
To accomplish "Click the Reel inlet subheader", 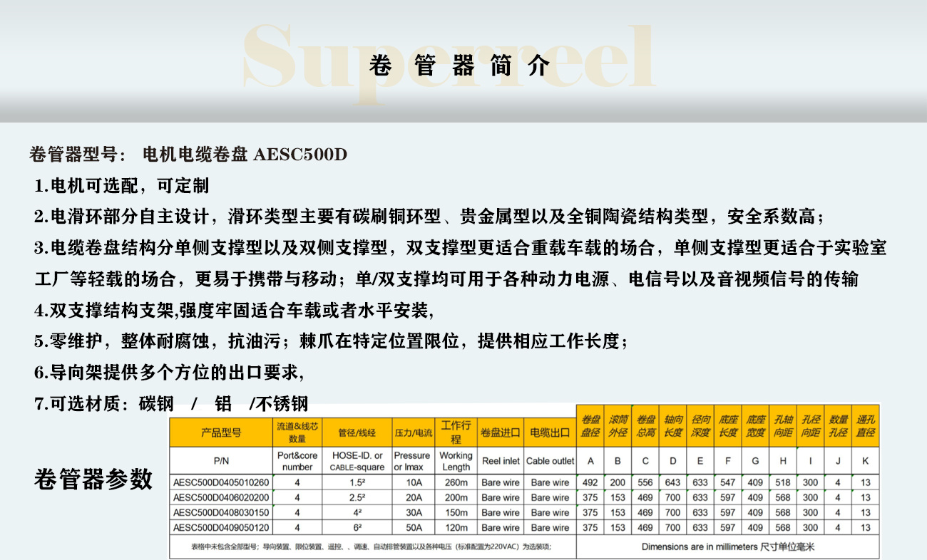I will point(501,461).
